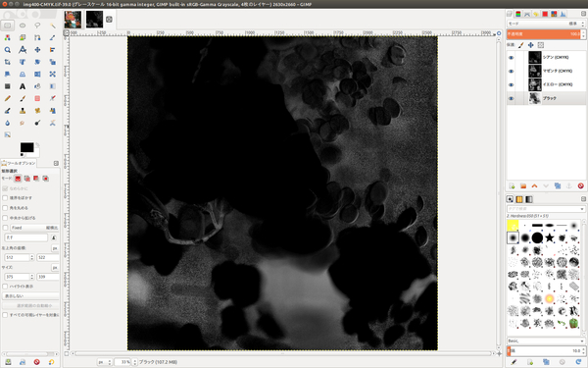Open the Fixed aspect ratio dropdown
The width and height of the screenshot is (588, 368).
click(33, 228)
